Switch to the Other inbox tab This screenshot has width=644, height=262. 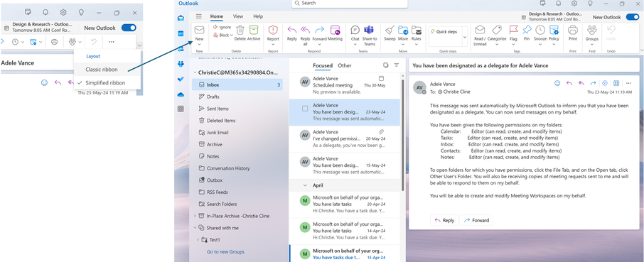[345, 65]
